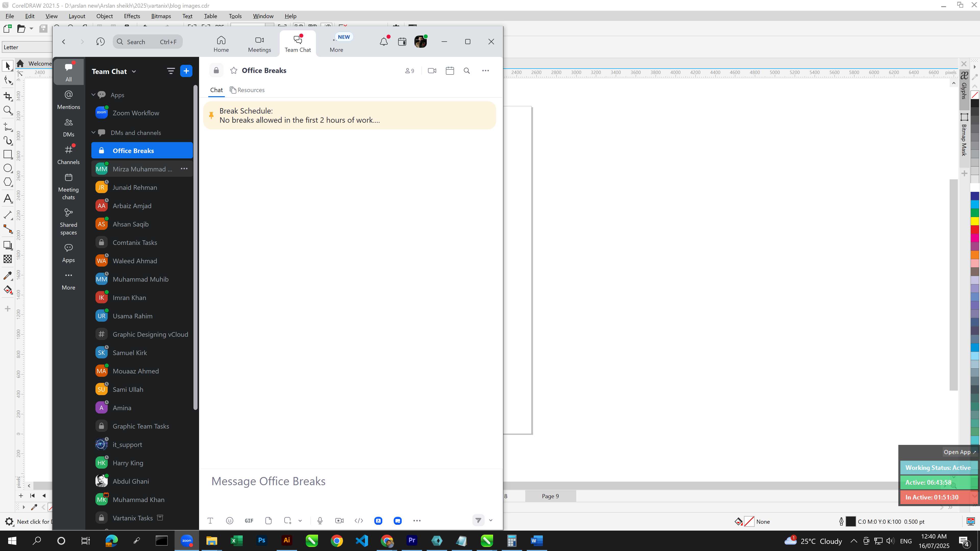The width and height of the screenshot is (980, 551).
Task: Click the chat list filter icon
Action: click(171, 71)
